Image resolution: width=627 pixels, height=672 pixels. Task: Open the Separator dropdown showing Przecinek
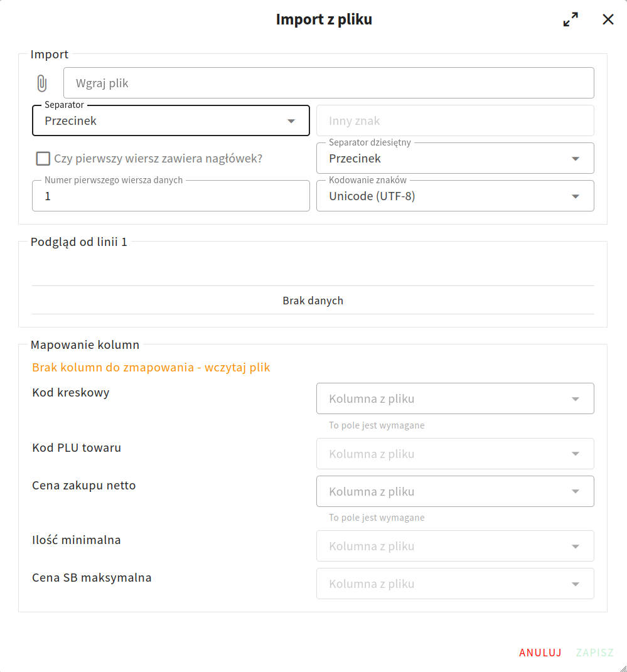171,120
